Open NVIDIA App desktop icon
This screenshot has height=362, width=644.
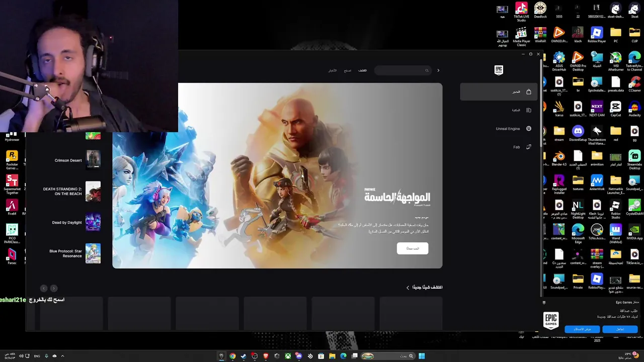tap(634, 232)
